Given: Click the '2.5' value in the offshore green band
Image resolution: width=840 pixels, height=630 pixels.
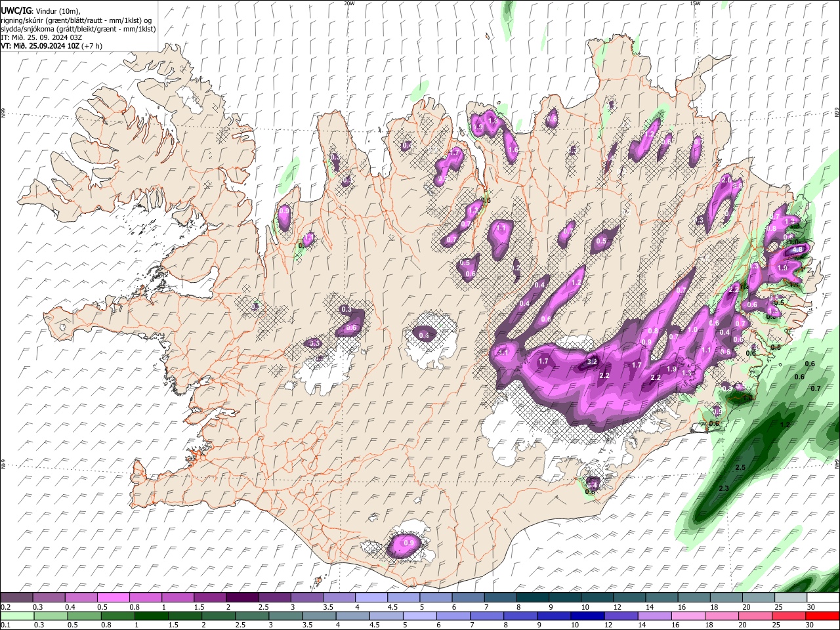Looking at the screenshot, I should point(740,467).
